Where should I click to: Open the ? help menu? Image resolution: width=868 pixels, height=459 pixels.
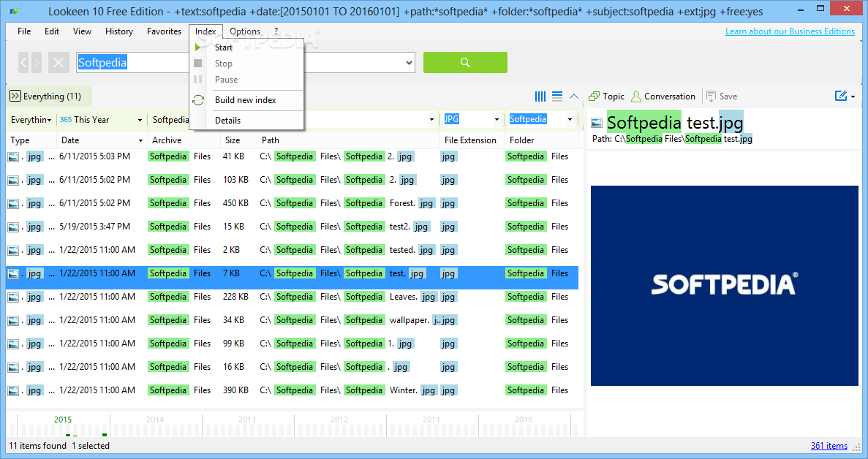coord(276,31)
